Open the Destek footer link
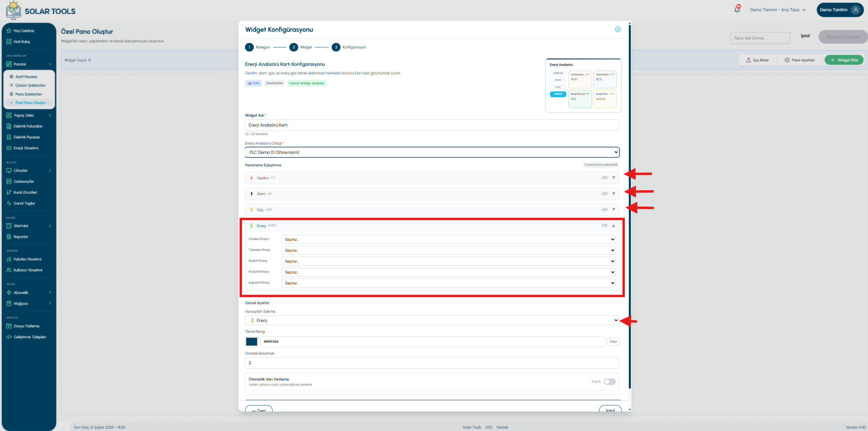This screenshot has width=868, height=431. click(x=502, y=427)
